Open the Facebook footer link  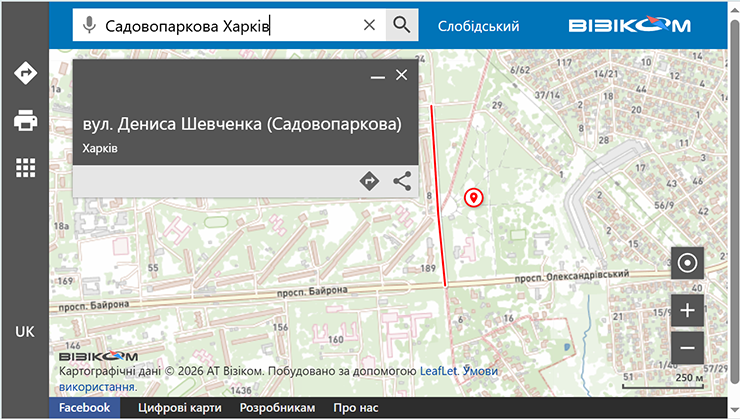pyautogui.click(x=84, y=408)
